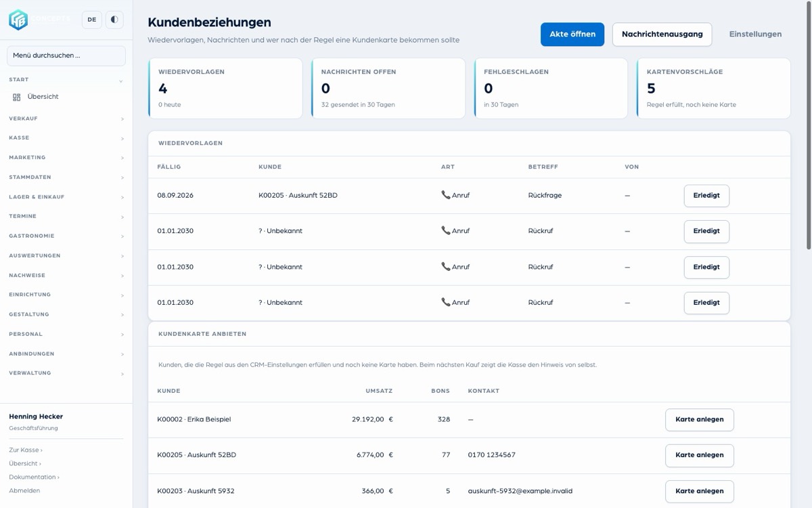Viewport: 812px width, 508px height.
Task: Open the Übersicht grid icon
Action: pyautogui.click(x=17, y=97)
